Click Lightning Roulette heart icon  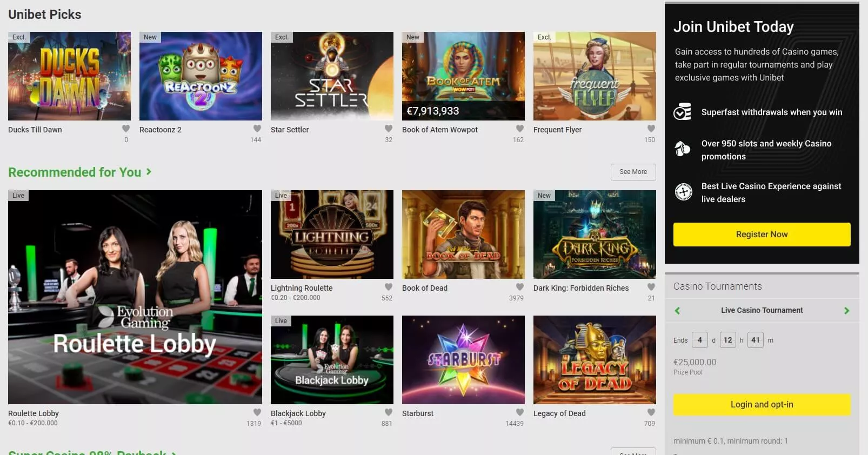[x=389, y=287]
